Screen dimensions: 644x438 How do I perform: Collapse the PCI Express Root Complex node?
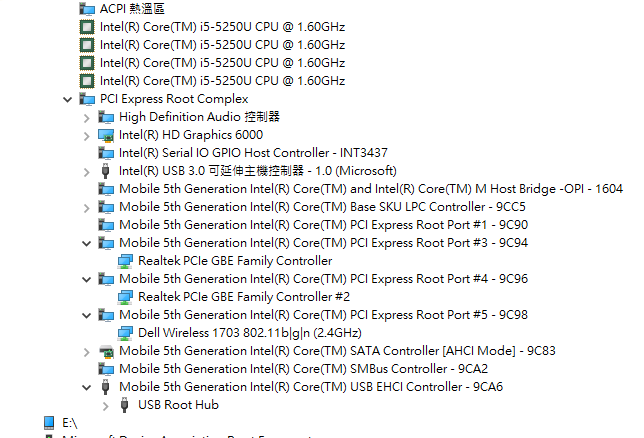coord(67,99)
